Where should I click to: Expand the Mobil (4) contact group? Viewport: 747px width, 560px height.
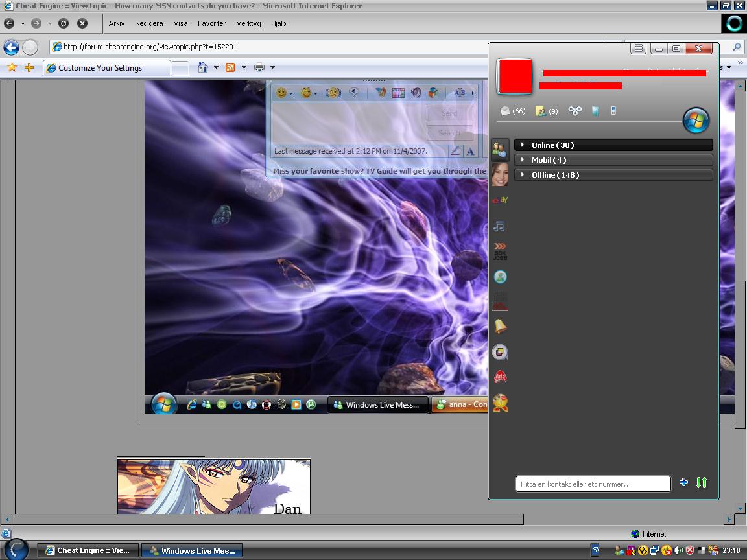(613, 160)
